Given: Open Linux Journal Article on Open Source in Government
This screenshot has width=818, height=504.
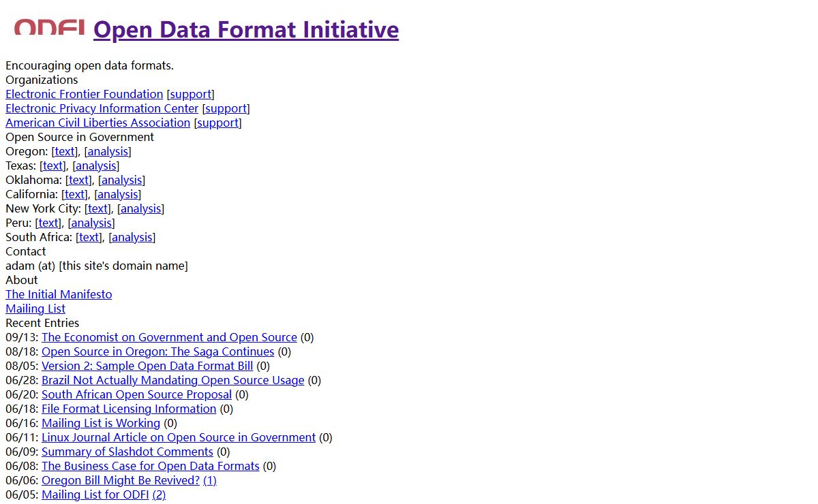Looking at the screenshot, I should [179, 437].
